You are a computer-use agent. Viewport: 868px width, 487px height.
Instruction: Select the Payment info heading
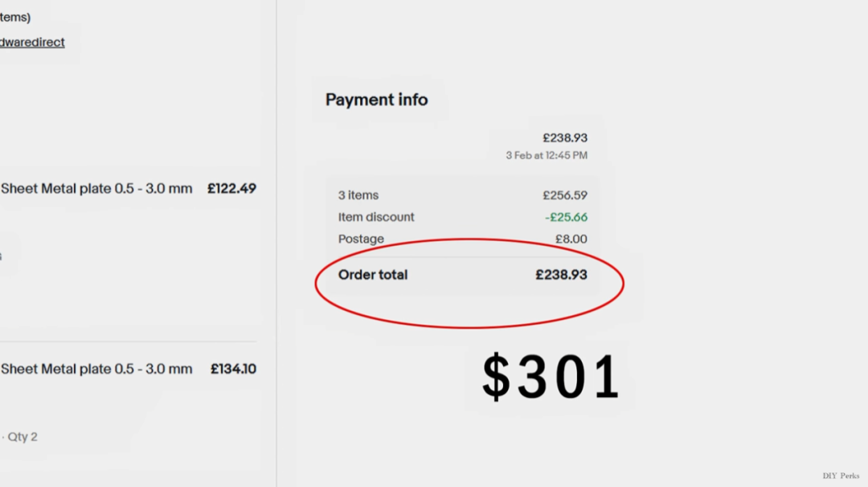376,100
